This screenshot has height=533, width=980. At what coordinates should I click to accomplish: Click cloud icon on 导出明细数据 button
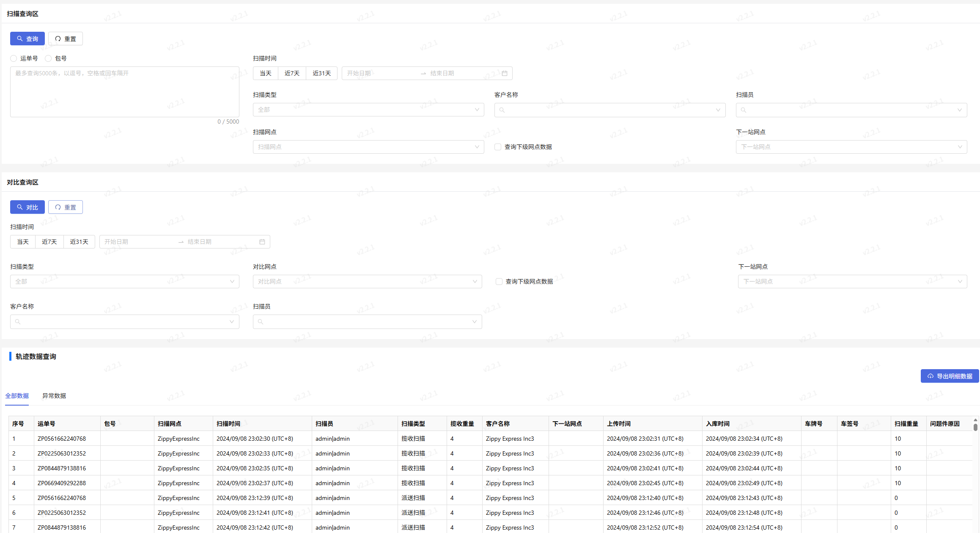[x=930, y=376]
